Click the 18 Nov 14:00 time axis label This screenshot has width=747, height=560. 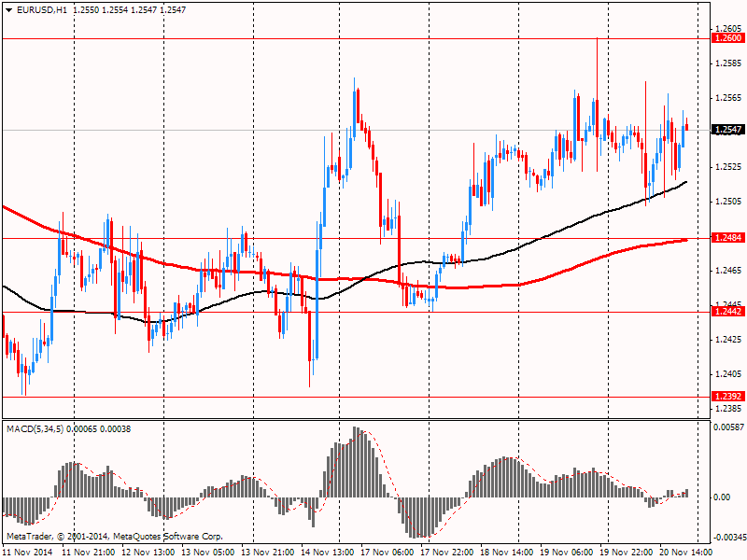point(507,553)
